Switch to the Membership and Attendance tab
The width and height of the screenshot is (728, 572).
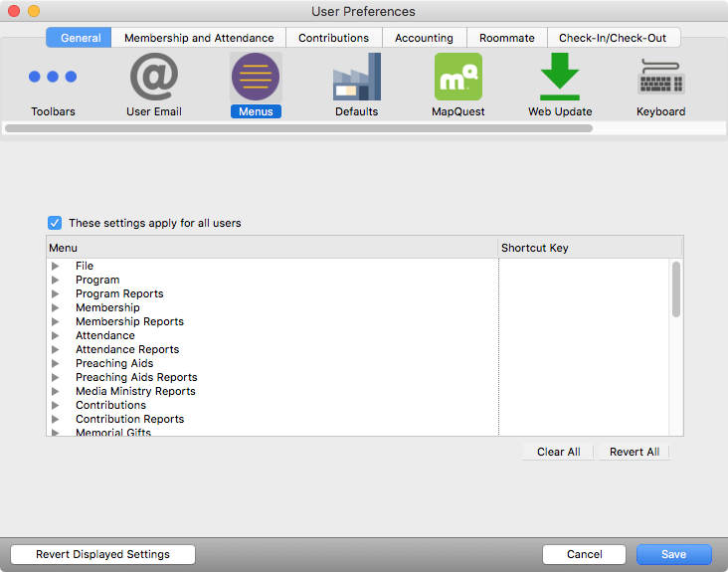tap(199, 38)
